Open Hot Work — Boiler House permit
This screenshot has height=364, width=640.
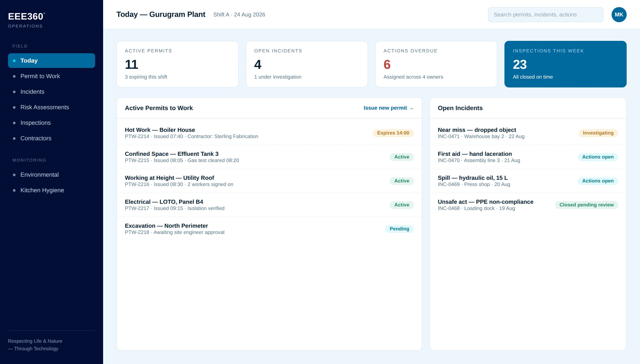pos(269,133)
